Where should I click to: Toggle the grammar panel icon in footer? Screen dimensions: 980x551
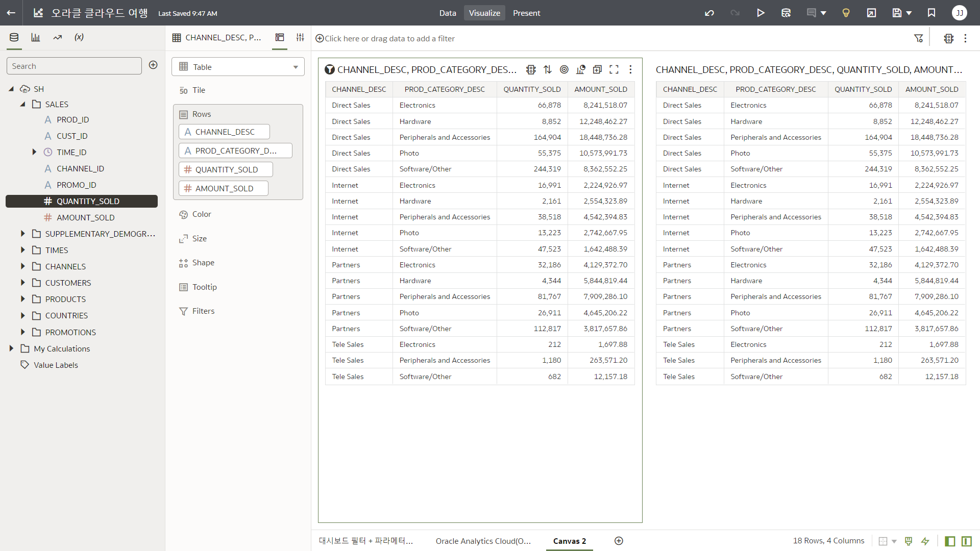click(x=966, y=541)
